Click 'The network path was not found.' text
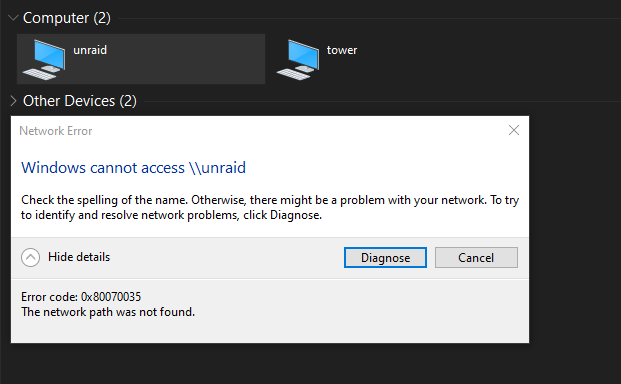621x384 pixels. click(x=108, y=312)
